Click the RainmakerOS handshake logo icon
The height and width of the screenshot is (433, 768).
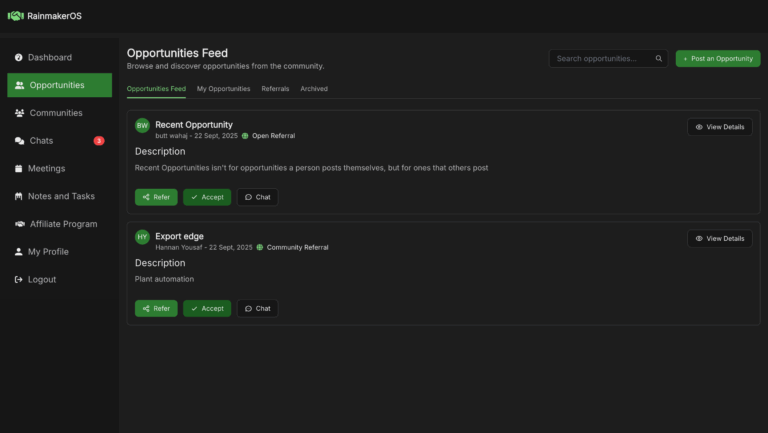[15, 15]
